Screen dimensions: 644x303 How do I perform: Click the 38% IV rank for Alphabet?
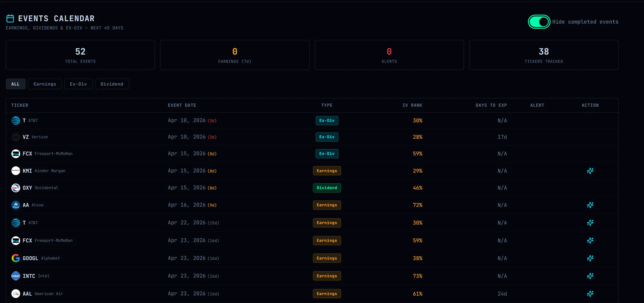[417, 258]
